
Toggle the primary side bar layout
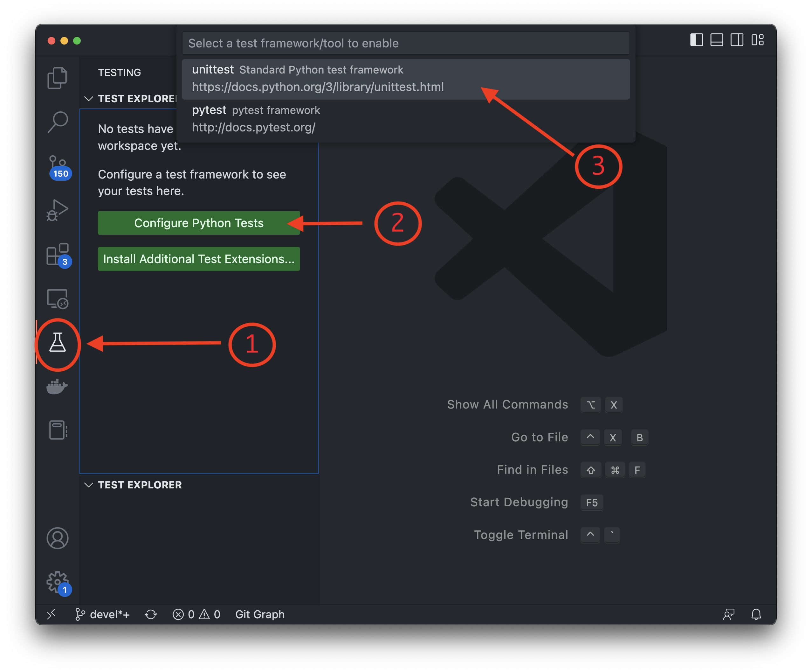pos(696,40)
